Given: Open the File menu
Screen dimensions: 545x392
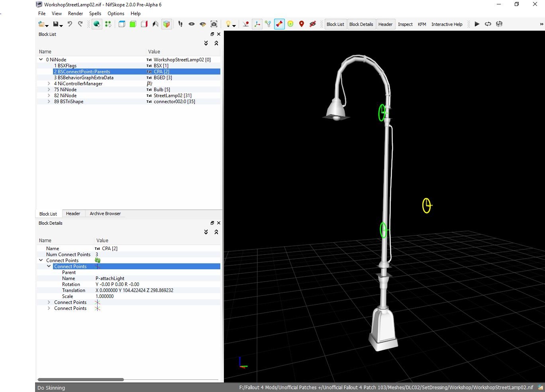Looking at the screenshot, I should (x=42, y=13).
